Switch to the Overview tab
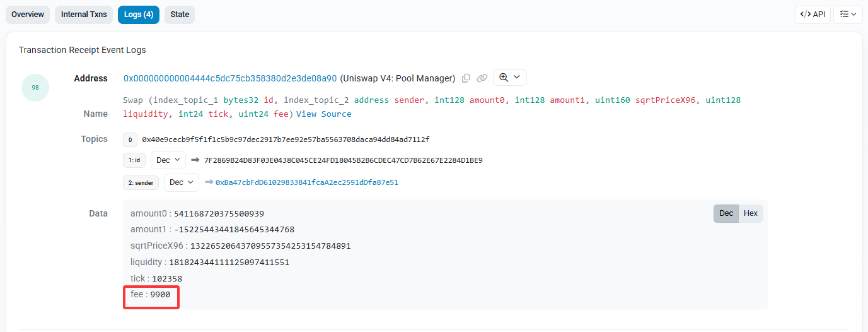This screenshot has height=332, width=868. click(28, 15)
